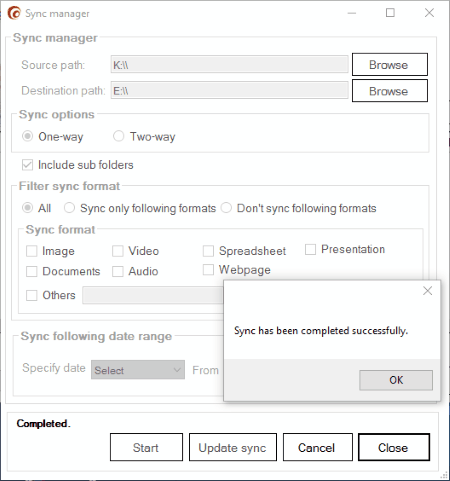Select the One-way sync option

coord(27,136)
